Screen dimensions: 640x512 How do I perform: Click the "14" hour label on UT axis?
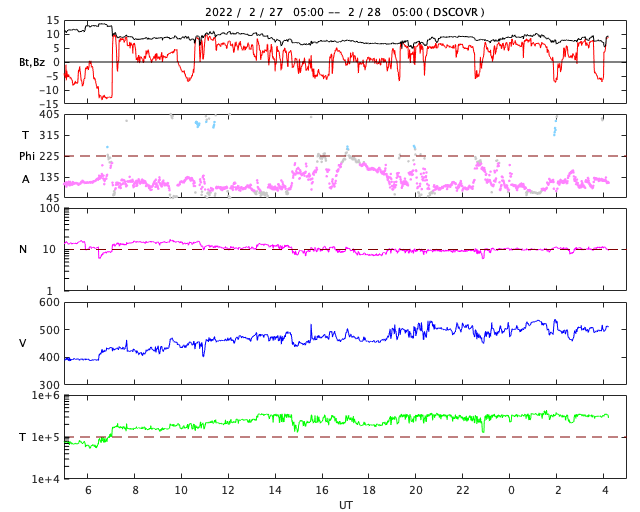click(275, 490)
